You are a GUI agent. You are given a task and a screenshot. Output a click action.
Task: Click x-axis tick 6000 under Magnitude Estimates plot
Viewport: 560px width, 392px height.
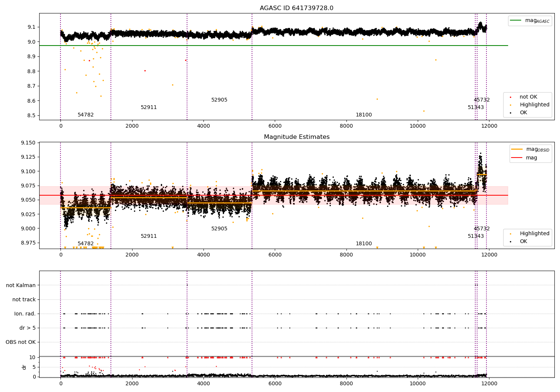coord(275,255)
